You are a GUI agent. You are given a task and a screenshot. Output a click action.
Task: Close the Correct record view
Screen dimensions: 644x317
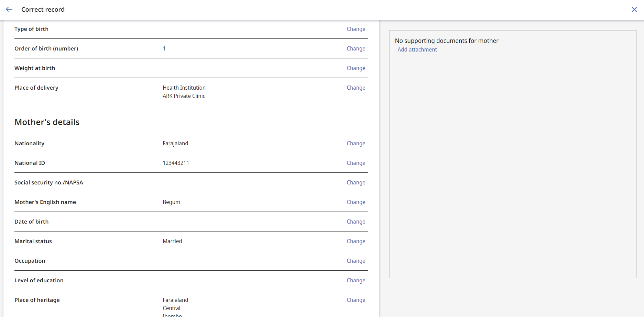[634, 9]
